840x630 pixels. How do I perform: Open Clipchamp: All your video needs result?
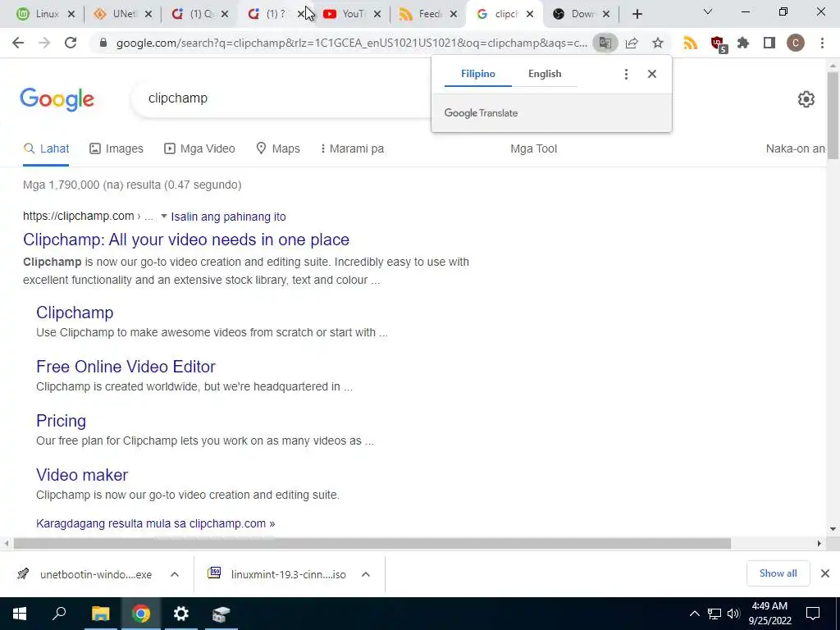point(186,240)
